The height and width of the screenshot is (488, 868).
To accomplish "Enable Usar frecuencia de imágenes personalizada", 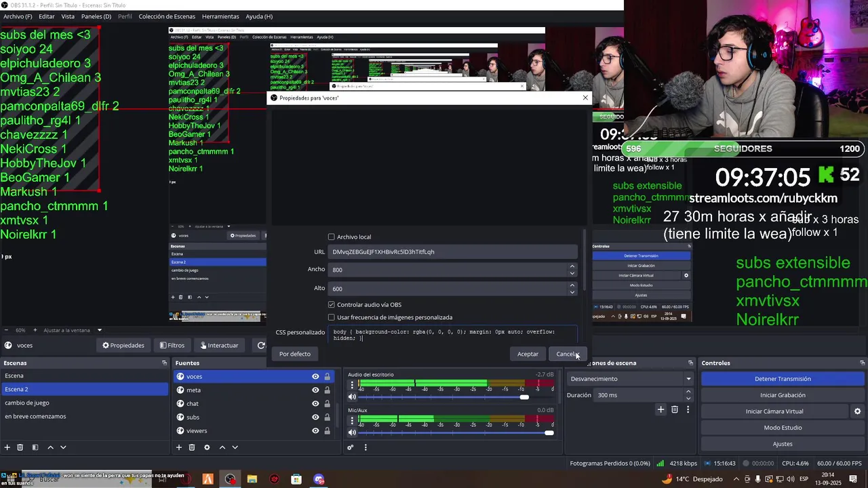I will pyautogui.click(x=332, y=317).
